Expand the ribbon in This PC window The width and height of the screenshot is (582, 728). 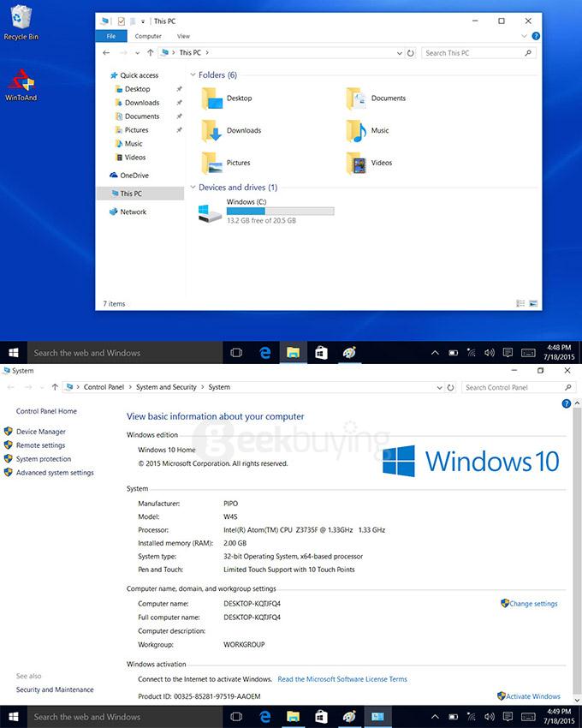point(524,36)
